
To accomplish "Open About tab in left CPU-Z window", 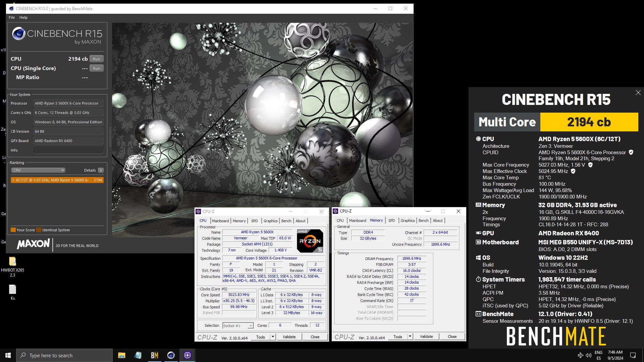I will (x=301, y=221).
